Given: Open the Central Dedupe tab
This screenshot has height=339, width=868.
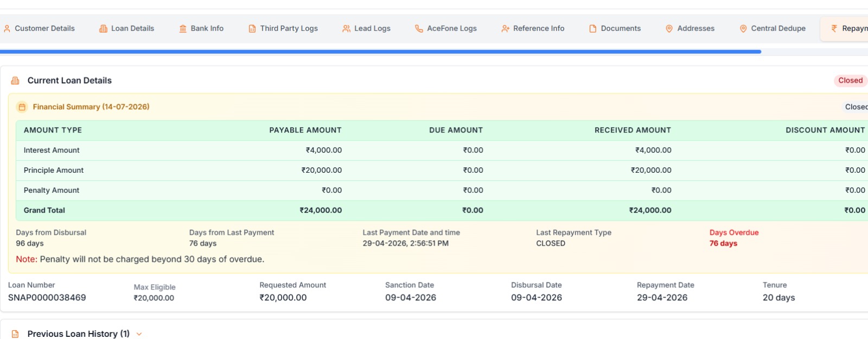Looking at the screenshot, I should pos(773,29).
